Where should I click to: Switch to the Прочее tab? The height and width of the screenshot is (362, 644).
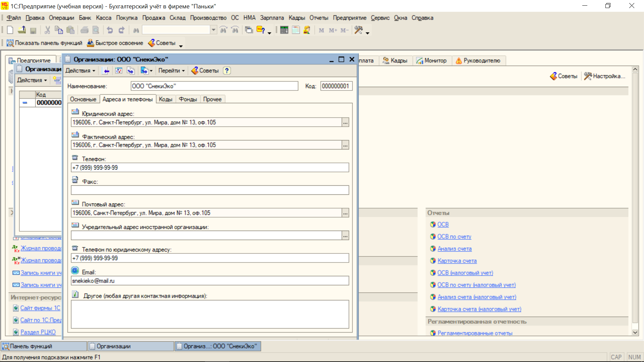[212, 99]
